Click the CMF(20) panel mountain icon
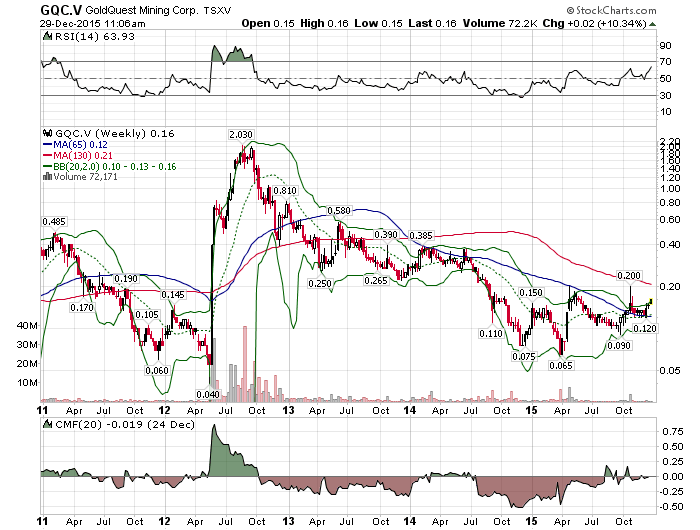The image size is (700, 530). click(47, 424)
